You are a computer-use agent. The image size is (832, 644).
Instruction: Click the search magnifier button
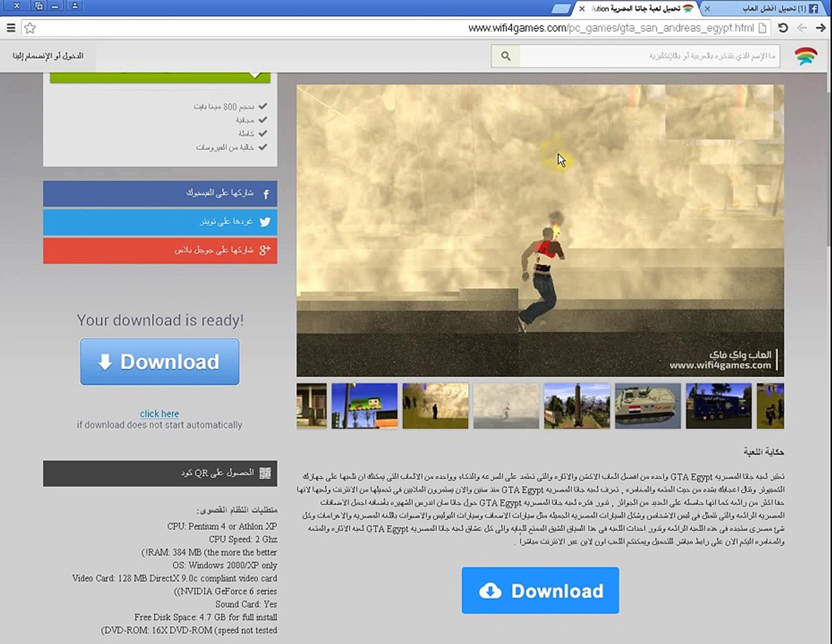tap(506, 56)
